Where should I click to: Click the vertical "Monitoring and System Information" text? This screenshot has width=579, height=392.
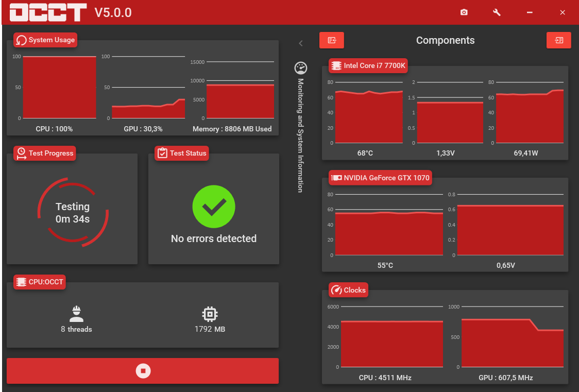click(x=301, y=135)
